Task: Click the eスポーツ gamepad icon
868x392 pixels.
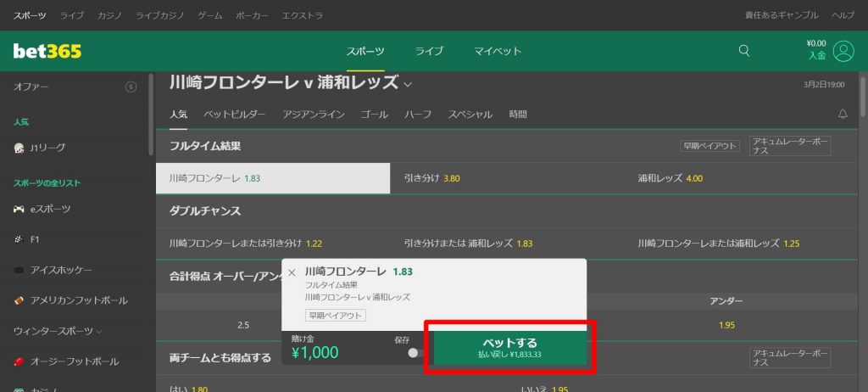Action: (x=19, y=209)
